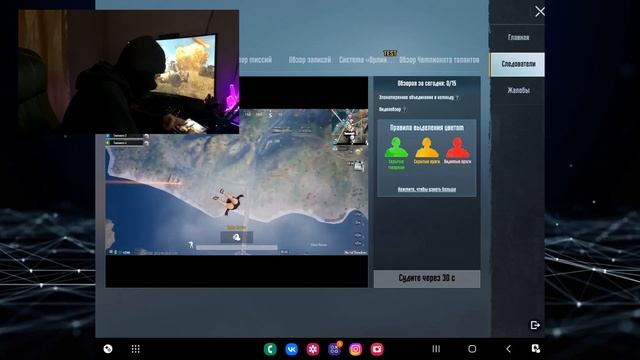This screenshot has width=640, height=360.
Task: Click help mark beside team merge warning
Action: (457, 98)
